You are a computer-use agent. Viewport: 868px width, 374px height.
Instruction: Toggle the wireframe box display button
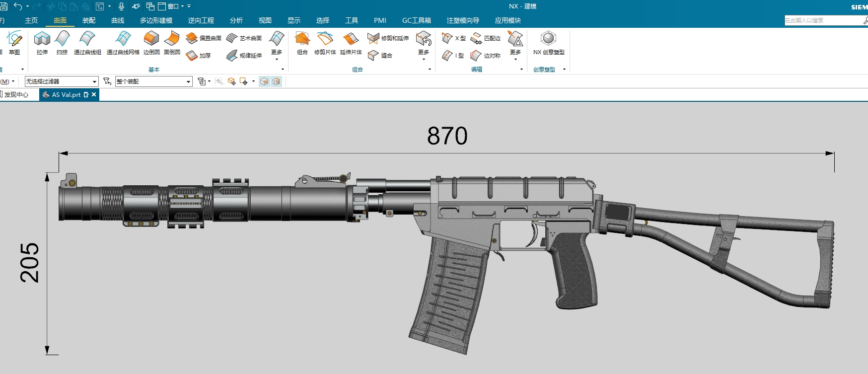pyautogui.click(x=276, y=81)
